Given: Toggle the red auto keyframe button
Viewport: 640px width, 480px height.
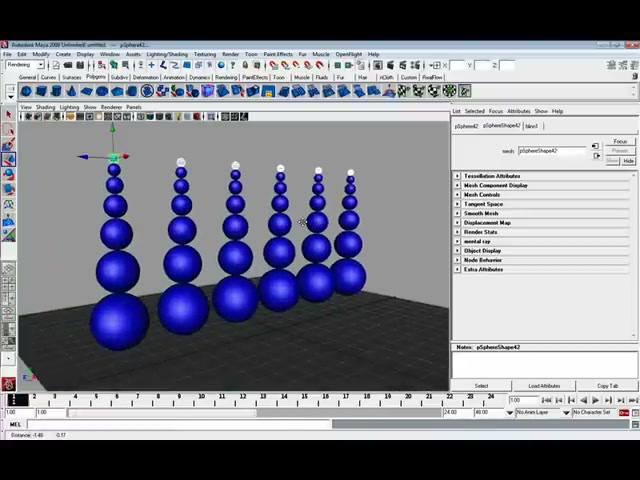Looking at the screenshot, I should 624,413.
